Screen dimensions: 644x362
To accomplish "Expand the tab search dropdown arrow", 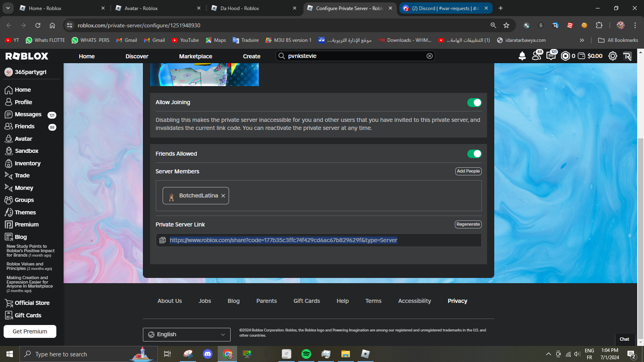I will (8, 8).
